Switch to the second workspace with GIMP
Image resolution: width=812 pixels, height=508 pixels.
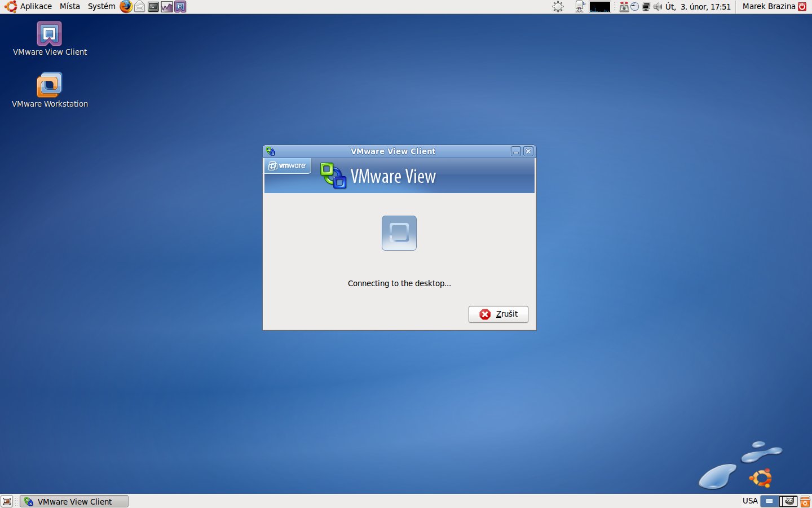(x=788, y=501)
